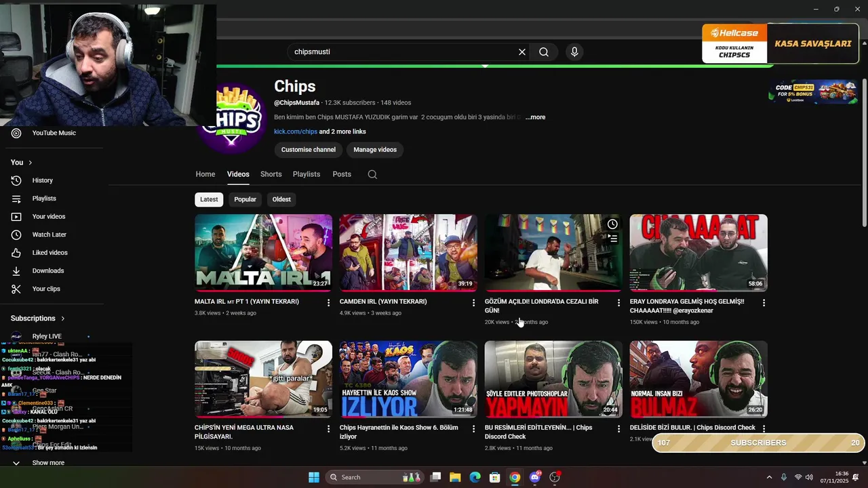Viewport: 868px width, 488px height.
Task: Click the Hellcase KASA SAVAŞLARI banner
Action: coord(780,43)
